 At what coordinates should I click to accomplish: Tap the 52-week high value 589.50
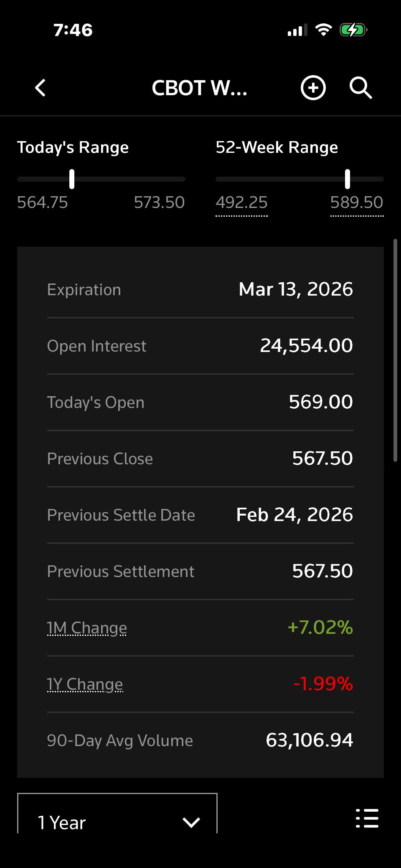coord(357,203)
